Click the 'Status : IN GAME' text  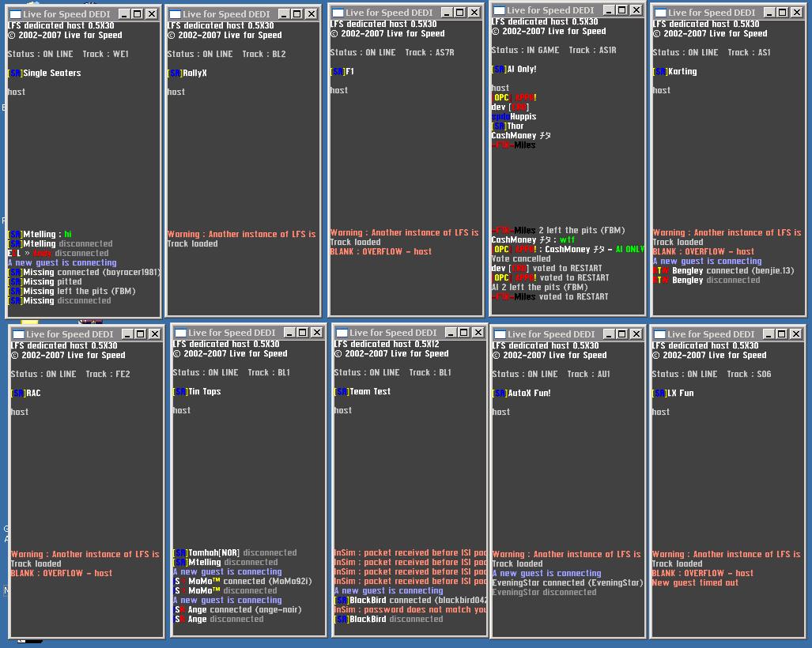pyautogui.click(x=525, y=51)
